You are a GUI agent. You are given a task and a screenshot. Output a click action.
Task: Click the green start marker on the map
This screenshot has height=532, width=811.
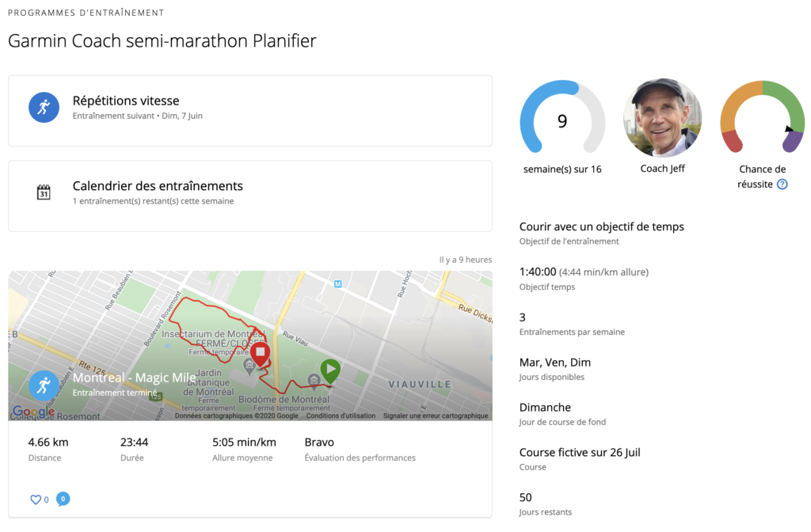pos(330,371)
